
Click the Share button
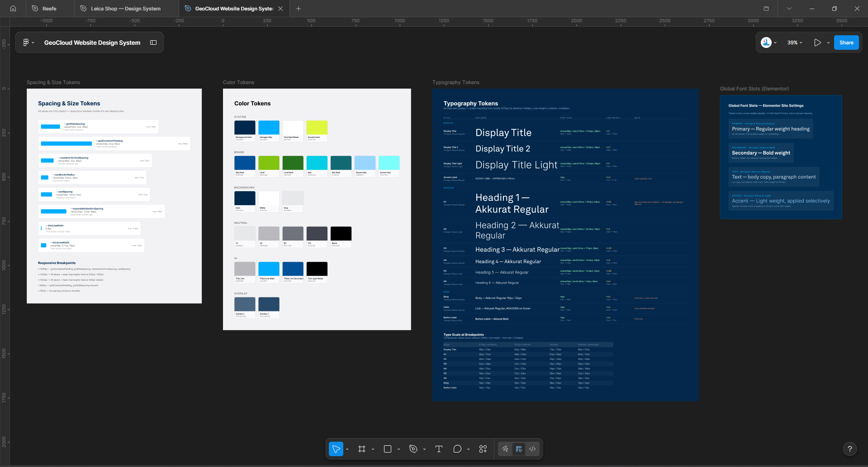(846, 42)
